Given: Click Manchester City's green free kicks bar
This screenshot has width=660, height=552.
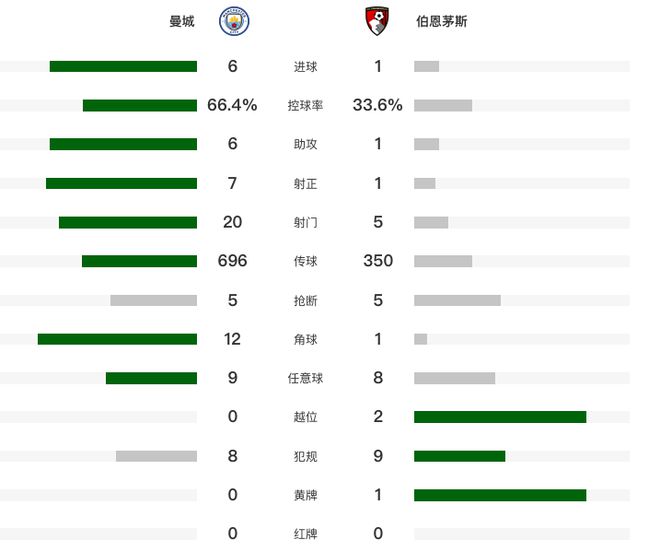Looking at the screenshot, I should coord(151,378).
